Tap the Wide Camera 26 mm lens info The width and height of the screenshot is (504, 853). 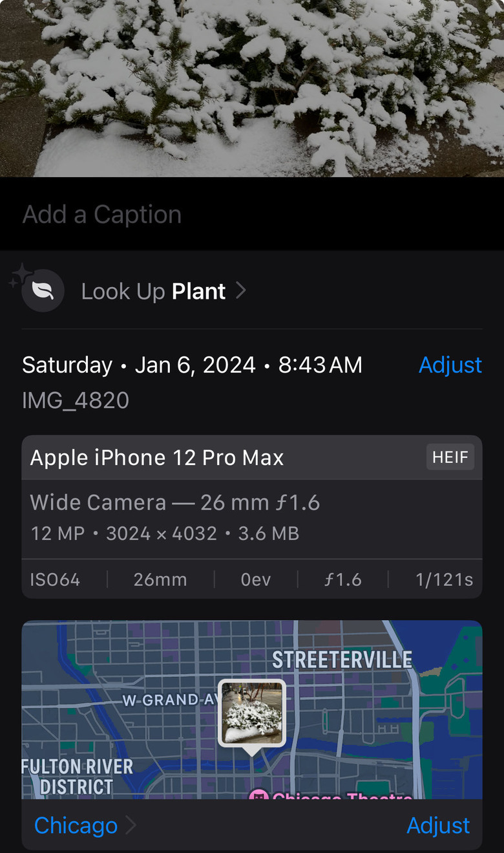[x=175, y=502]
